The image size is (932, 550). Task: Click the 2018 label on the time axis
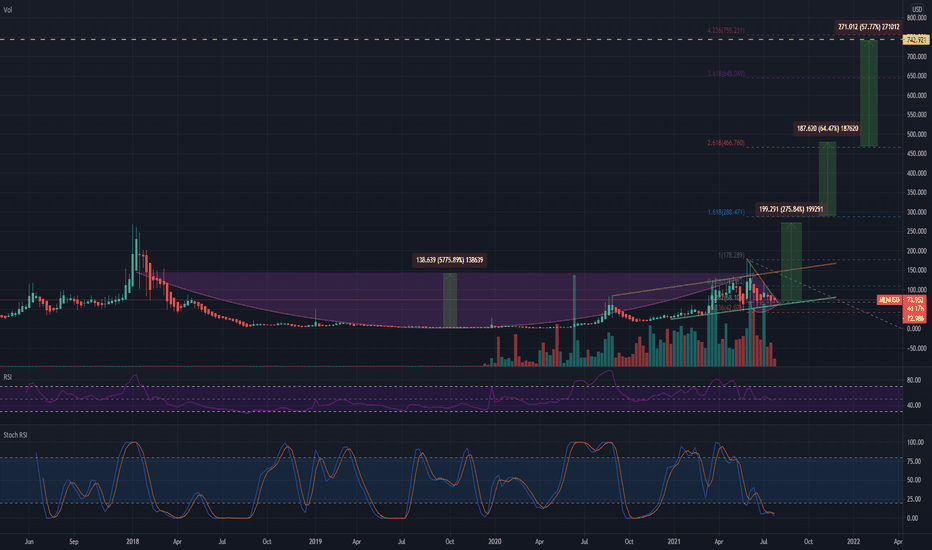133,542
